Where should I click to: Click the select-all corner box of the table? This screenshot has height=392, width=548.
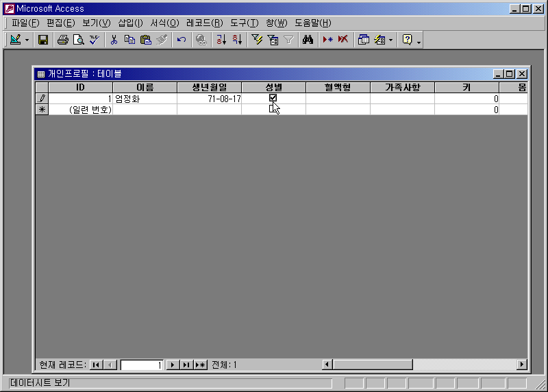click(42, 88)
